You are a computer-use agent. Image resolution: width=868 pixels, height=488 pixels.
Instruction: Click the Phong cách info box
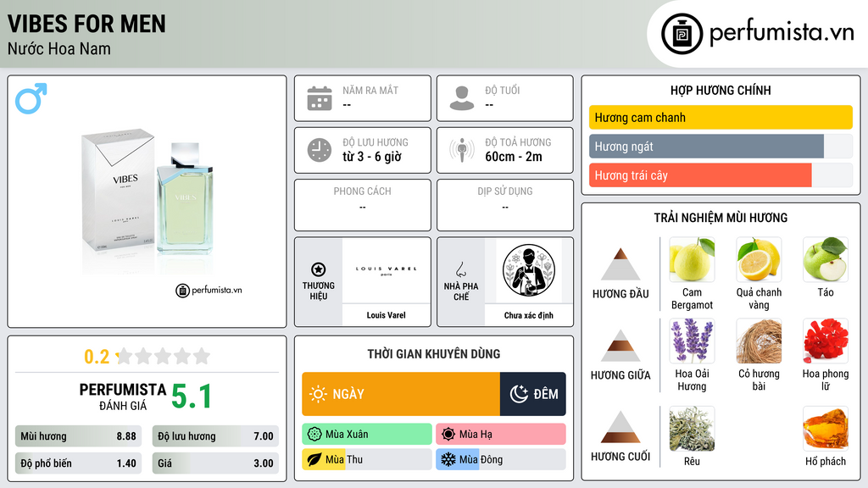pos(363,205)
